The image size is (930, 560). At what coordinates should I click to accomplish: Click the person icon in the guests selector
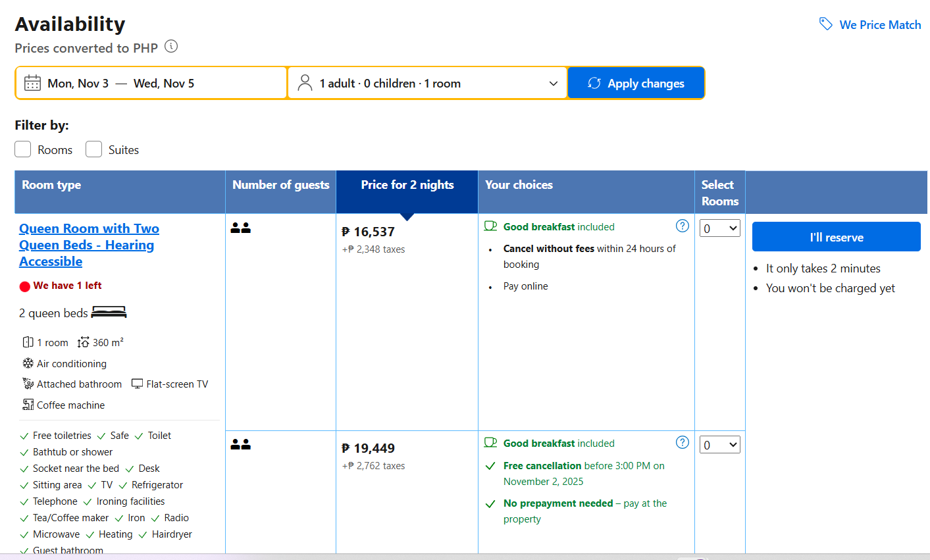[305, 83]
